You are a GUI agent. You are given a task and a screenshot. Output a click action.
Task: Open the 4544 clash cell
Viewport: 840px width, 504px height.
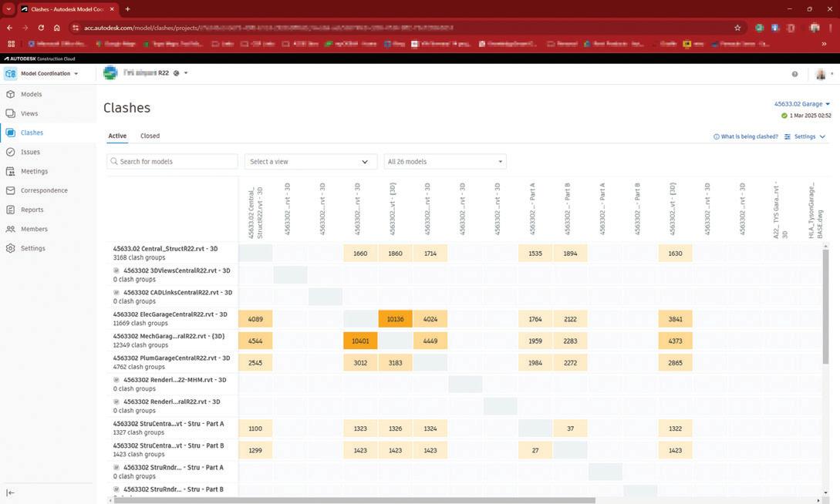(255, 341)
